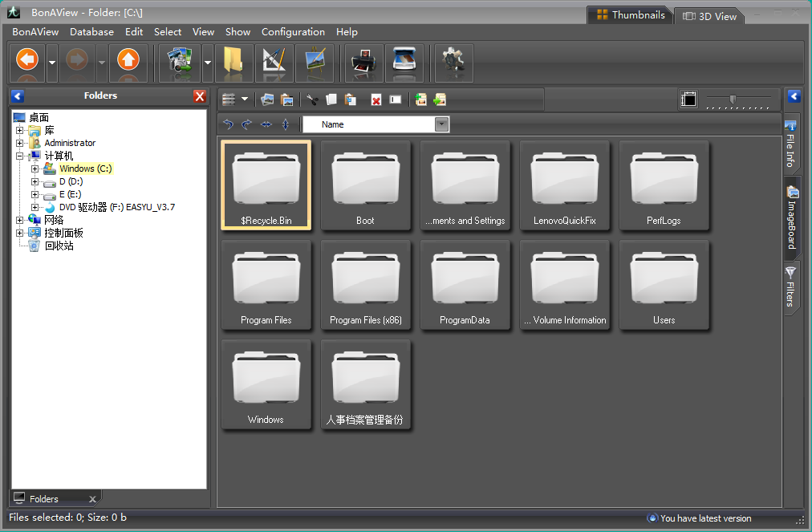Click the scanner icon in toolbar
812x532 pixels.
pyautogui.click(x=404, y=62)
